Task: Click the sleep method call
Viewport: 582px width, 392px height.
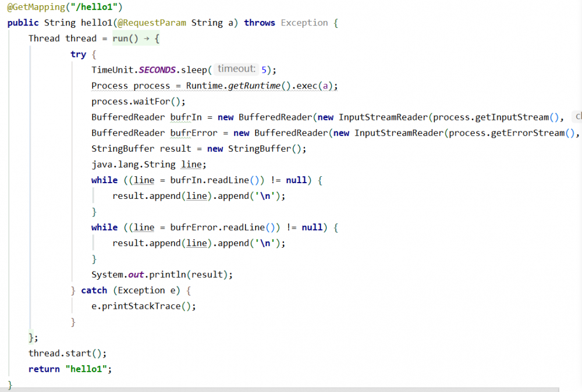Action: point(194,70)
